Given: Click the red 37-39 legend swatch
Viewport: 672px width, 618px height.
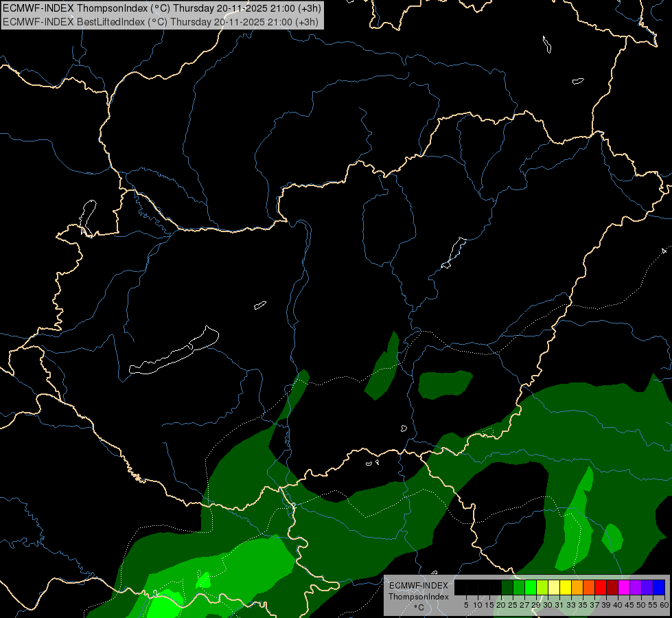Looking at the screenshot, I should tap(601, 587).
